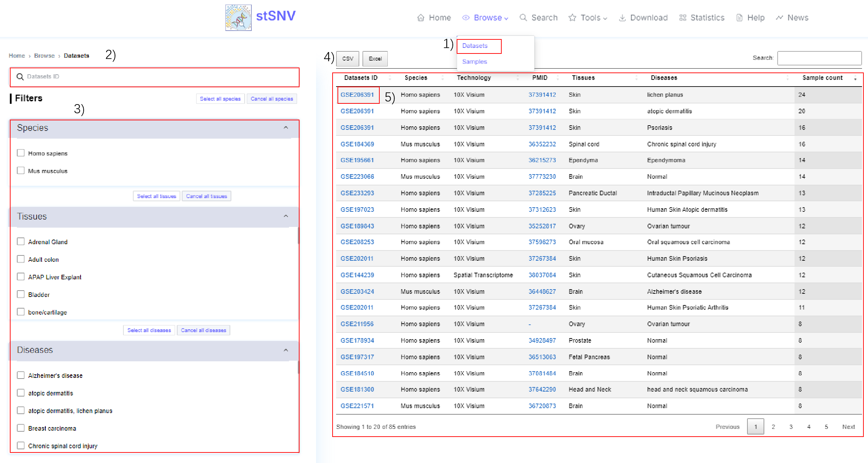868x463 pixels.
Task: Focus the Datasets ID search field
Action: [x=155, y=77]
